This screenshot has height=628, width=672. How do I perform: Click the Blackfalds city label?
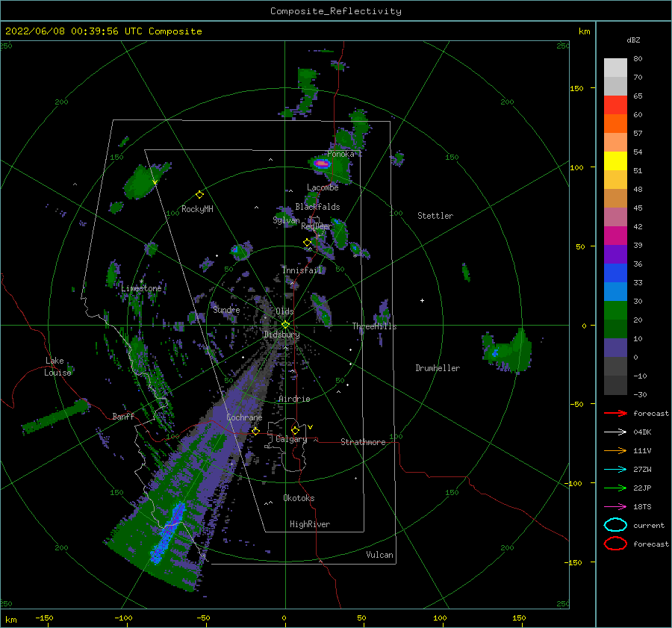point(317,207)
